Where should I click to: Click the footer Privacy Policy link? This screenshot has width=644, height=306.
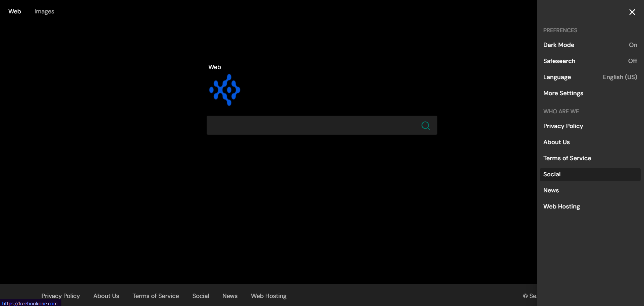61,296
